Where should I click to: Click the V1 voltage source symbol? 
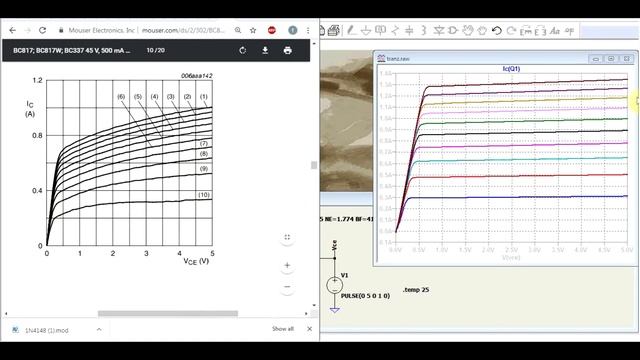334,285
